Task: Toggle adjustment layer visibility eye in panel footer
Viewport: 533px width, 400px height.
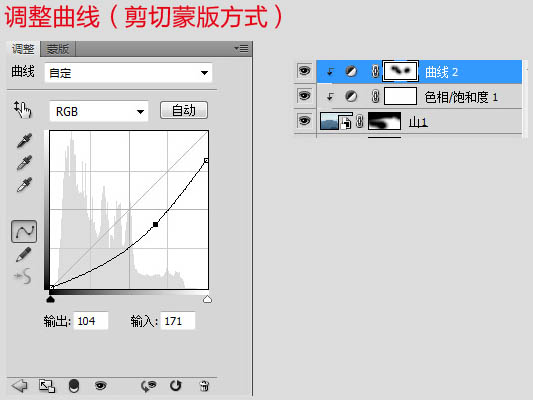Action: [x=101, y=386]
